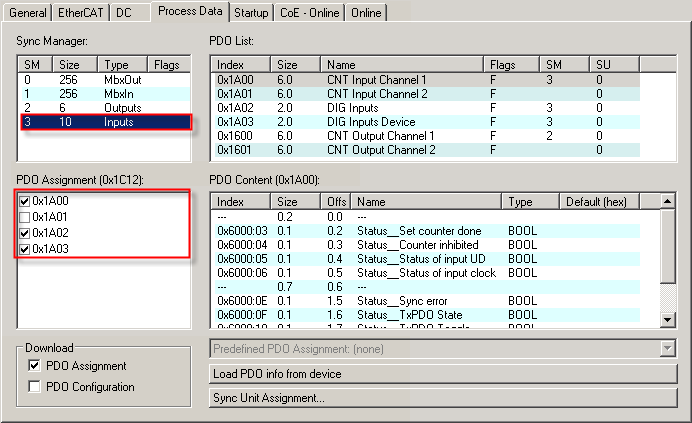Select entry 0x6000:0E Sync error
Viewport: 692px width, 423px height.
(x=426, y=301)
